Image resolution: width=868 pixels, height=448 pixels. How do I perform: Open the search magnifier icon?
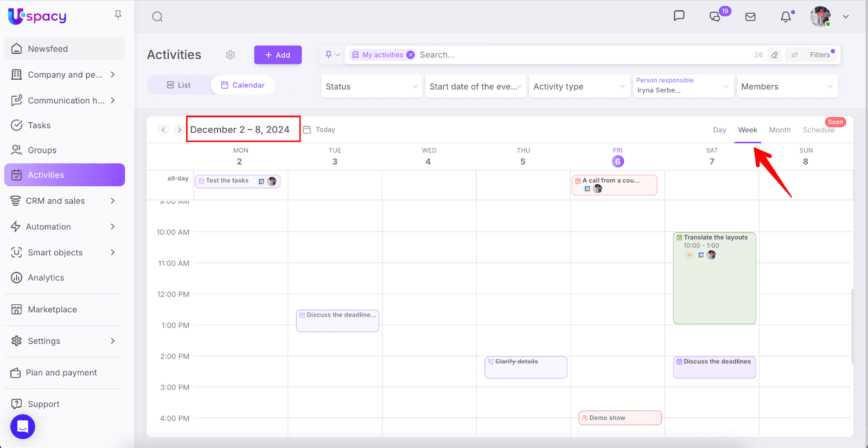(157, 17)
